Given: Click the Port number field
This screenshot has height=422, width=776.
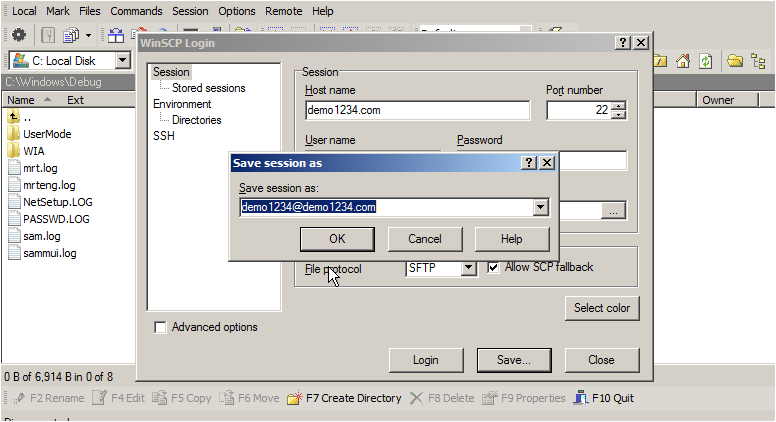Looking at the screenshot, I should (579, 110).
